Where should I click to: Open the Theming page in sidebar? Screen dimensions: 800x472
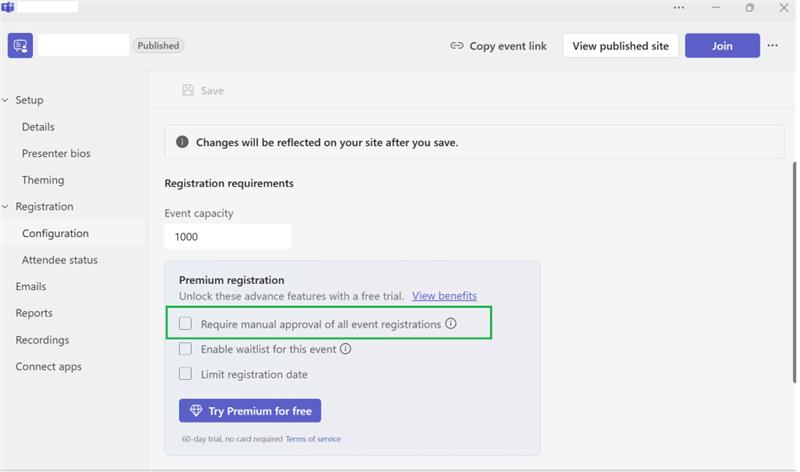click(43, 180)
